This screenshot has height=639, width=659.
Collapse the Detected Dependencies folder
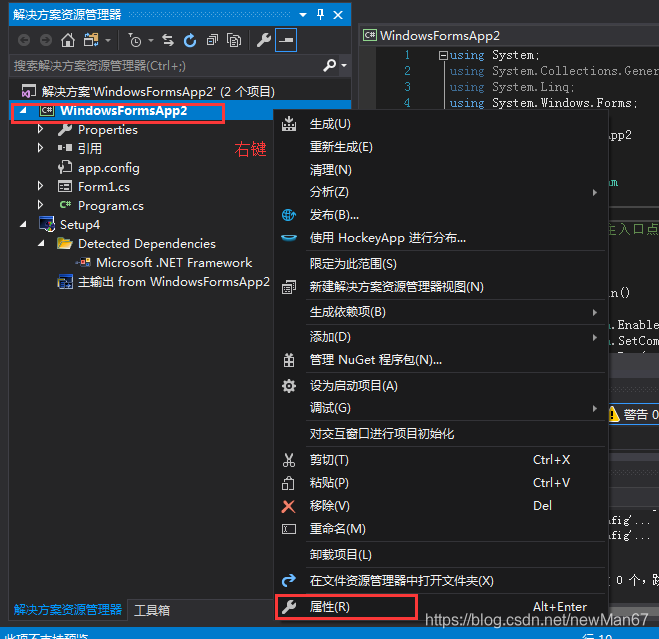tap(41, 243)
